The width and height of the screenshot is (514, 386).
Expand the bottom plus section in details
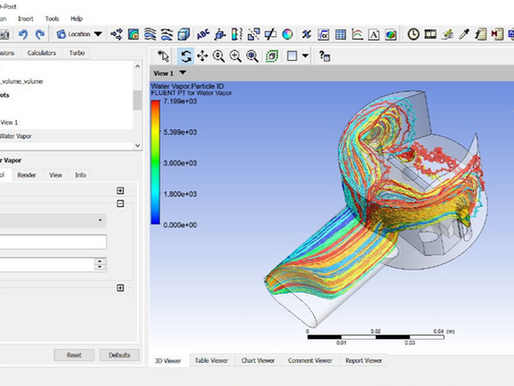tap(120, 288)
